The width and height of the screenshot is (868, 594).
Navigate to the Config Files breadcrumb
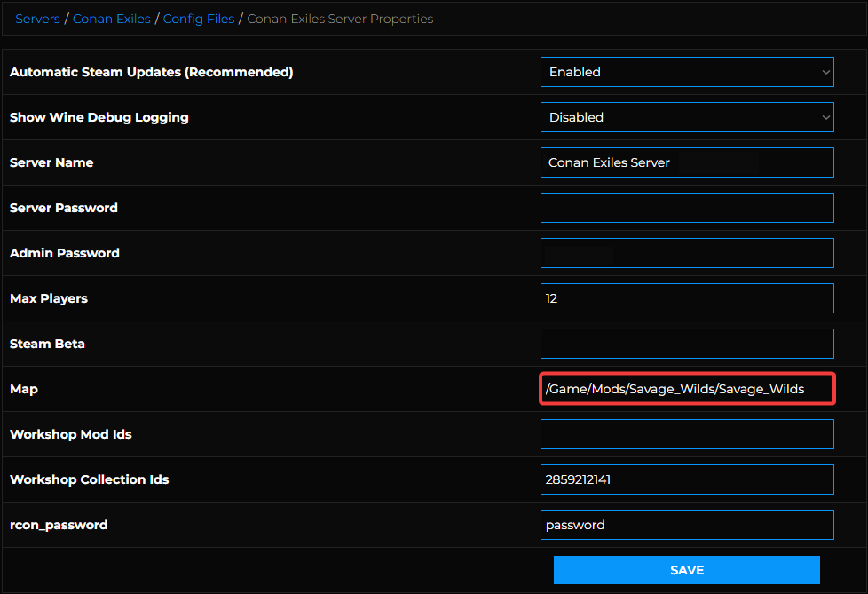199,19
